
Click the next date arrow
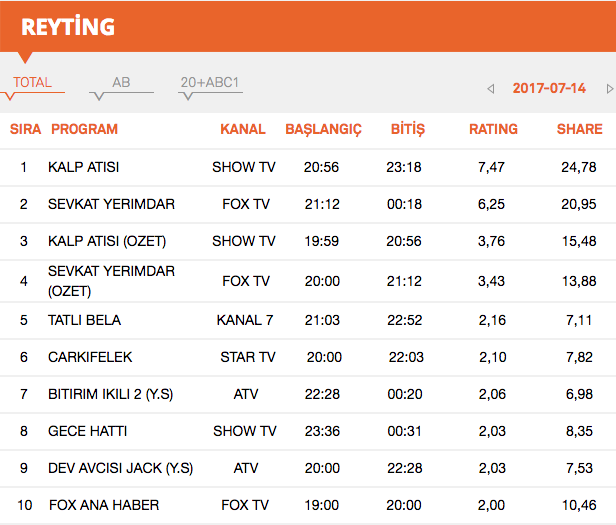coord(609,89)
